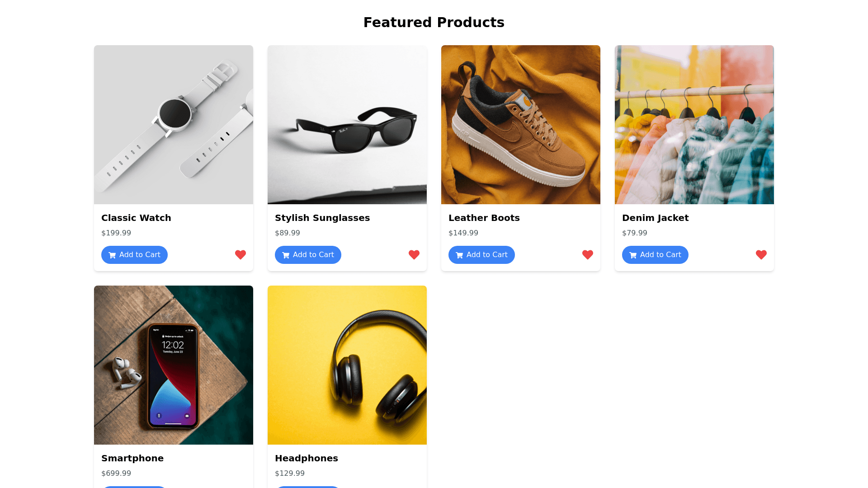
Task: Open the Headphones product image
Action: click(x=347, y=365)
